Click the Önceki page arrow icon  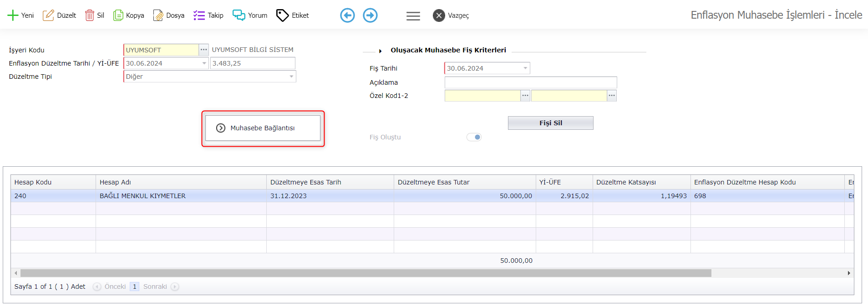coord(97,287)
